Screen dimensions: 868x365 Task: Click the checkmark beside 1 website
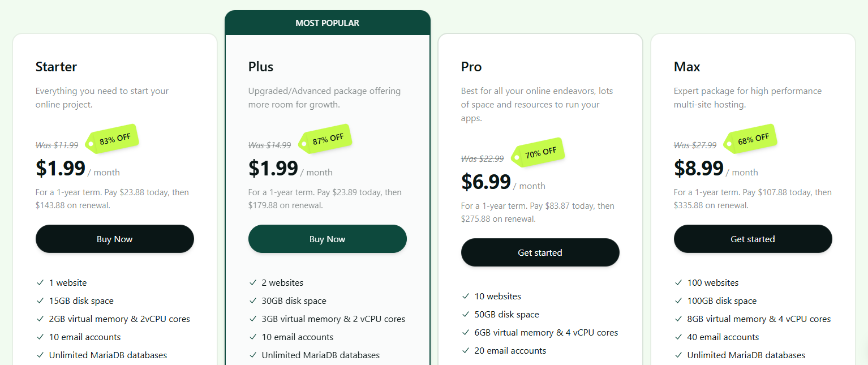point(40,282)
